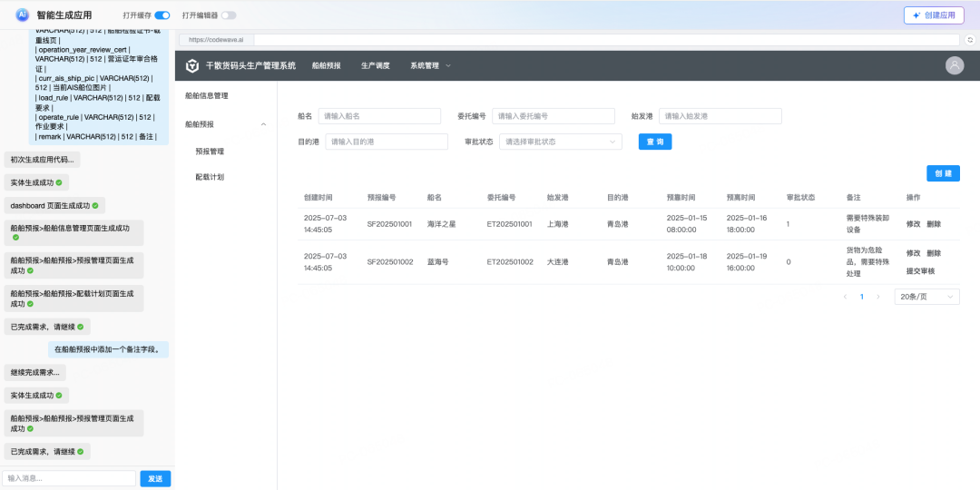
Task: Click the dashboard 页面生成成功 message
Action: click(54, 205)
